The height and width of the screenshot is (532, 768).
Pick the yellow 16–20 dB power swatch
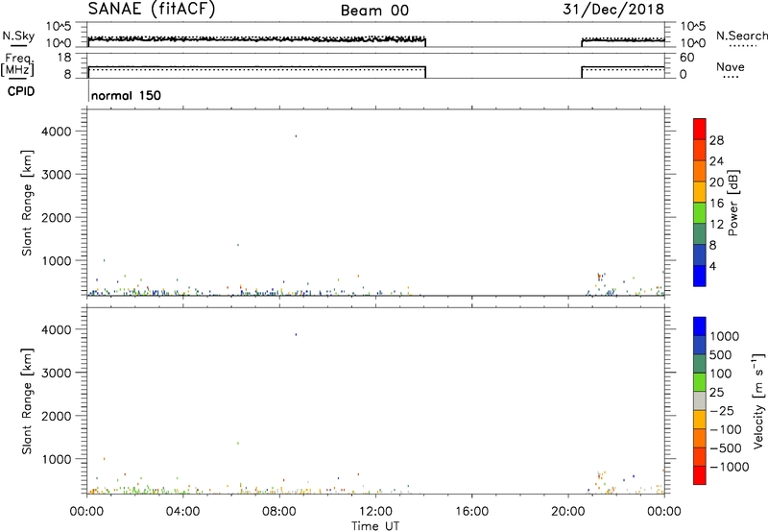point(700,192)
